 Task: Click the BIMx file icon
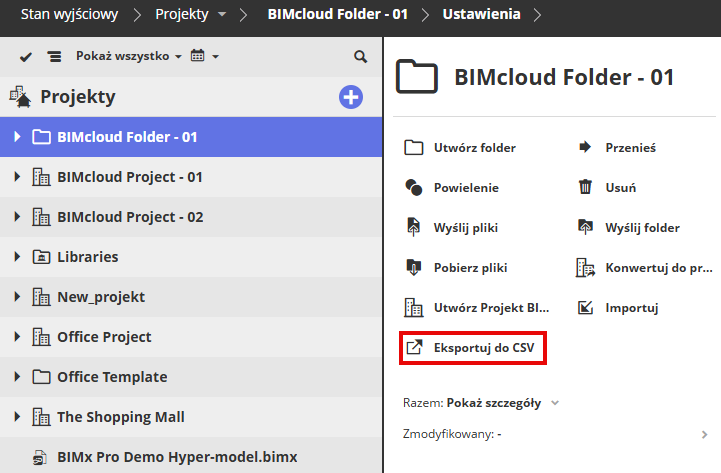40,457
